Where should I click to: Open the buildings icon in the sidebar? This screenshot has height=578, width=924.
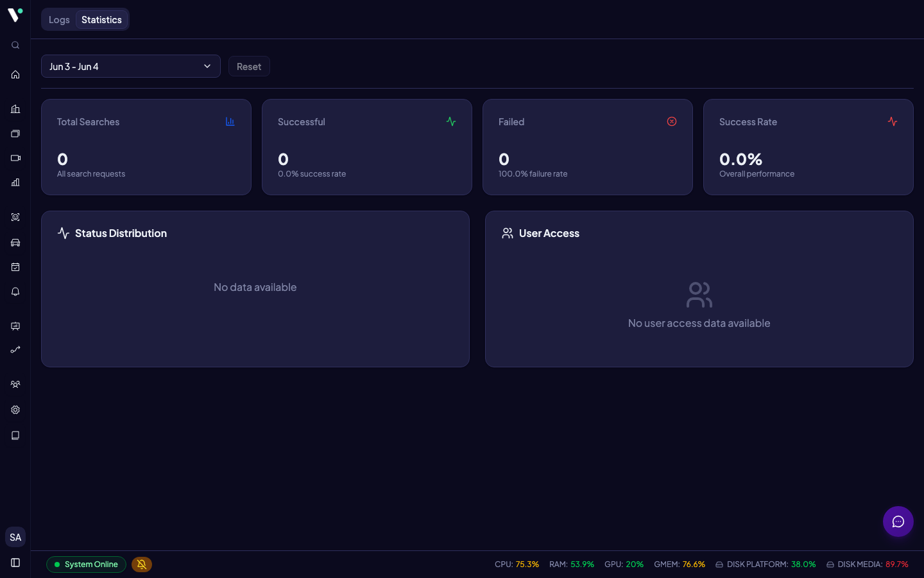15,109
